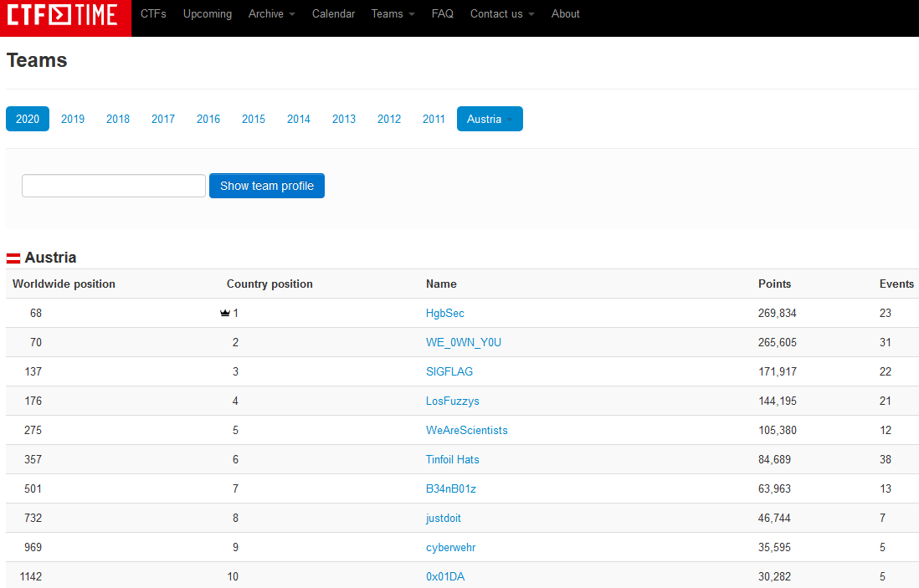Open the CTFs menu item
The image size is (919, 588).
[x=153, y=13]
